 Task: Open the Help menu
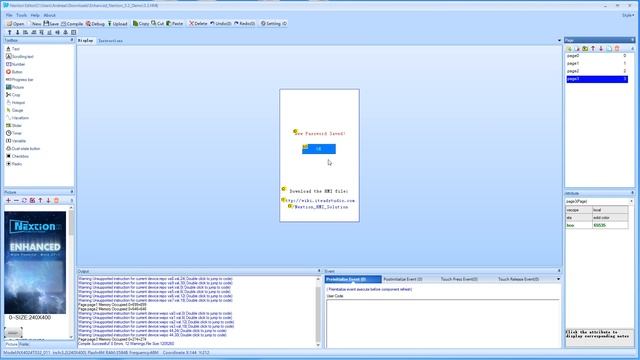pyautogui.click(x=35, y=15)
